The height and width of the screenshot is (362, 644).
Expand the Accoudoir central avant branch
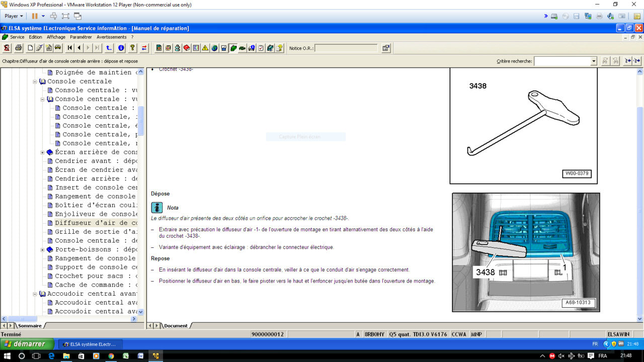(x=34, y=294)
